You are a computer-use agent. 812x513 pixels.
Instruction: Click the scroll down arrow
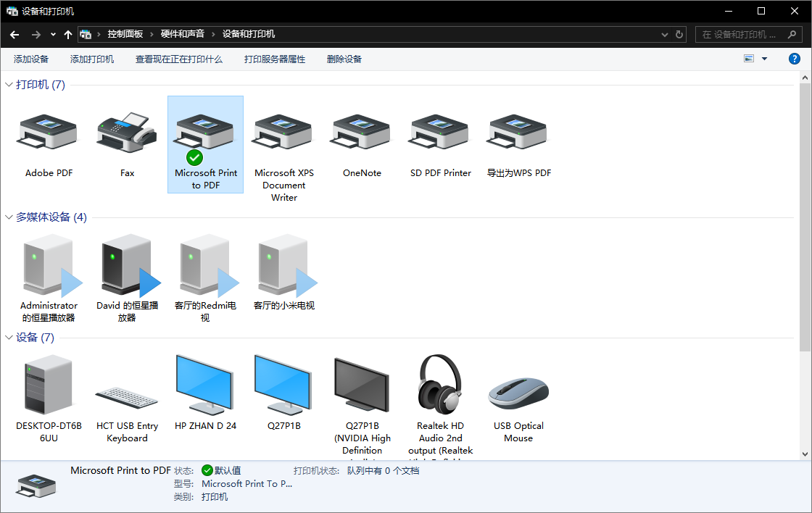(805, 454)
